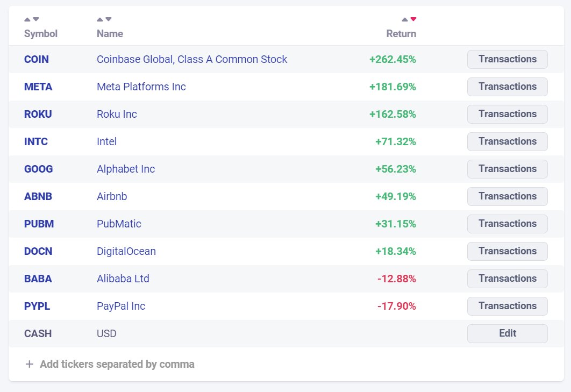Screen dimensions: 571x392
Task: Open the PUBM symbol link
Action: click(39, 224)
